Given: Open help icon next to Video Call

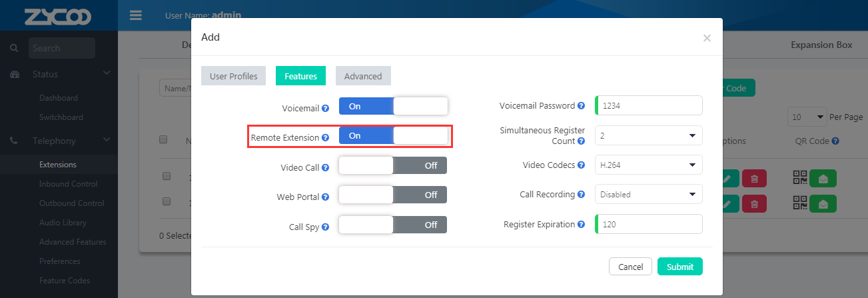Looking at the screenshot, I should 325,167.
